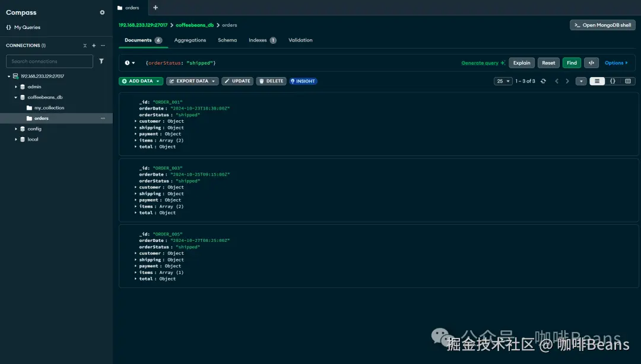This screenshot has height=364, width=641.
Task: Switch to the Indexes tab
Action: pyautogui.click(x=262, y=40)
